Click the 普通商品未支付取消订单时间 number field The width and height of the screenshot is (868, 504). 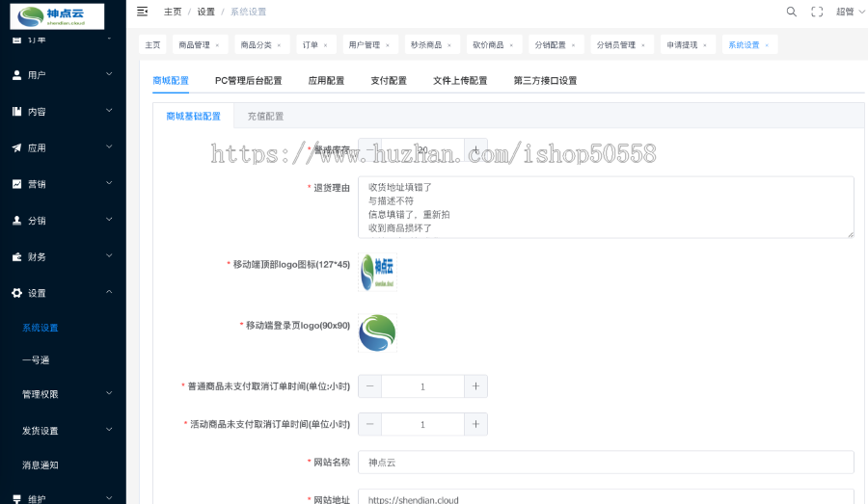tap(422, 386)
